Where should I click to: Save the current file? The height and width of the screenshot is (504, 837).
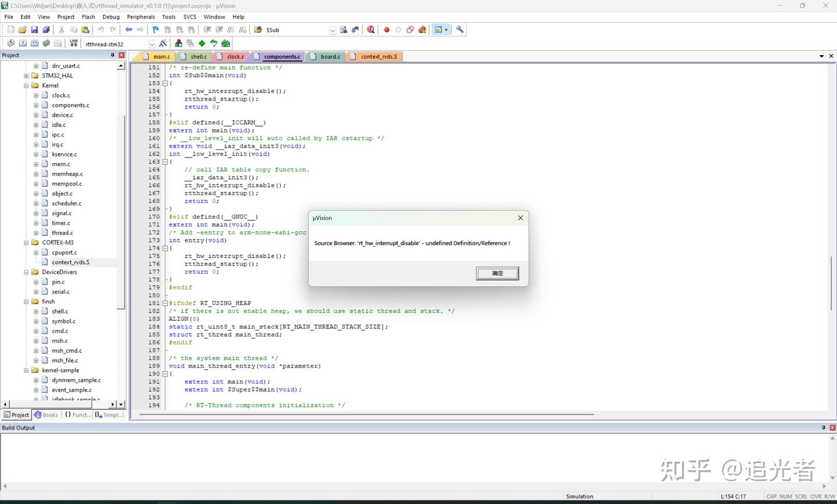(34, 30)
